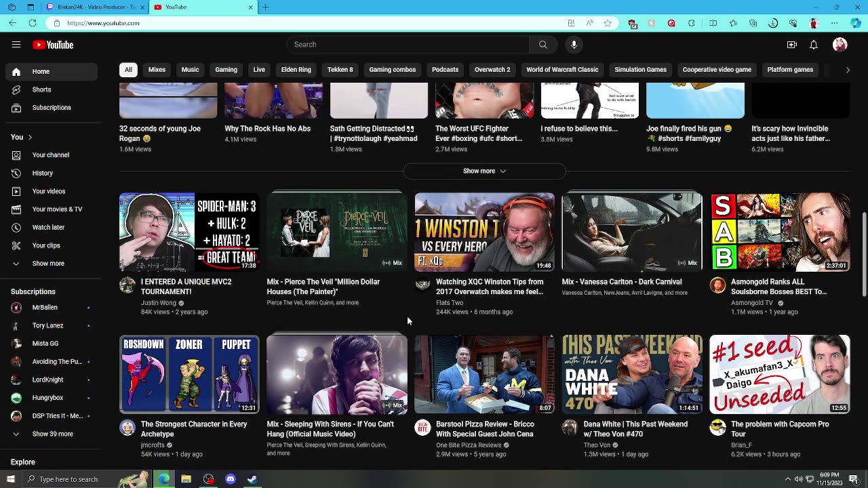Open History in the sidebar
868x488 pixels.
tap(52, 173)
